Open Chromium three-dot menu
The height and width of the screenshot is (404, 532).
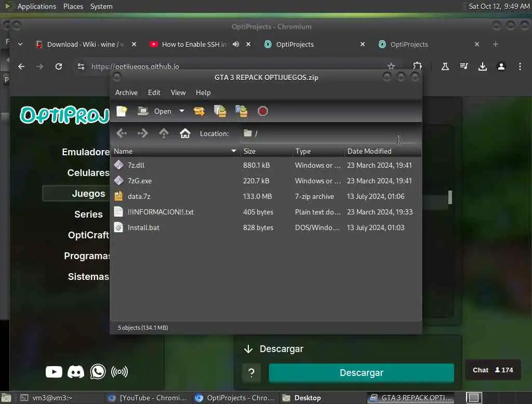520,66
